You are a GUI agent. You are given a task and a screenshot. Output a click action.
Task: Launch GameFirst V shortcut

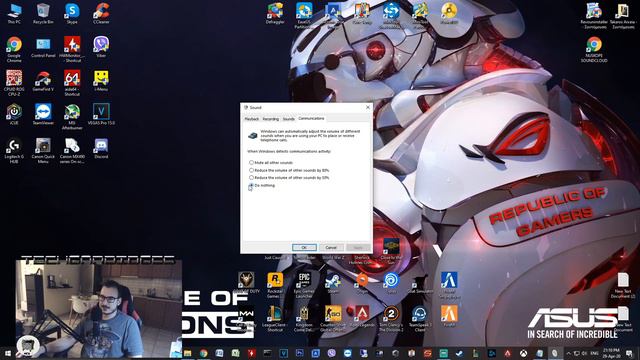coord(43,81)
